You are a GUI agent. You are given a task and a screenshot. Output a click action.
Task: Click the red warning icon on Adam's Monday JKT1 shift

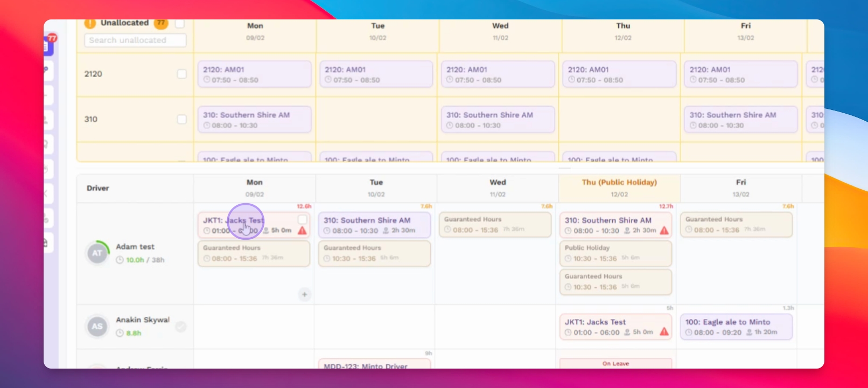click(x=303, y=231)
